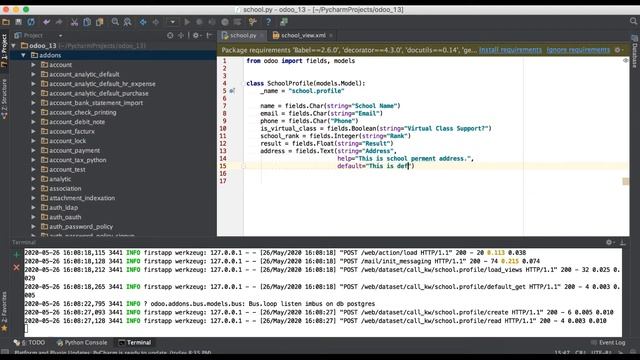Click the navigate Forward arrow icon
The width and height of the screenshot is (640, 360).
(156, 22)
